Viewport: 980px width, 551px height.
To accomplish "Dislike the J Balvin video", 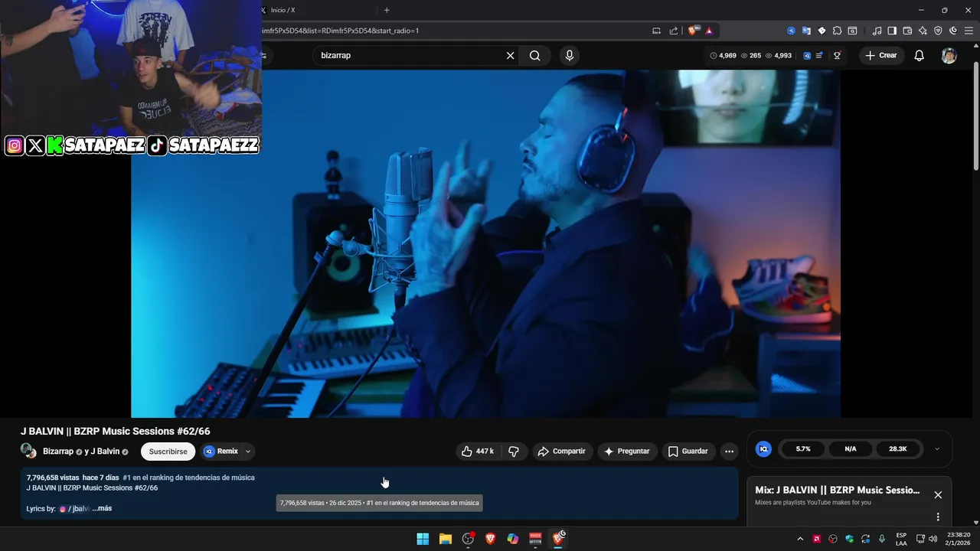I will click(514, 452).
